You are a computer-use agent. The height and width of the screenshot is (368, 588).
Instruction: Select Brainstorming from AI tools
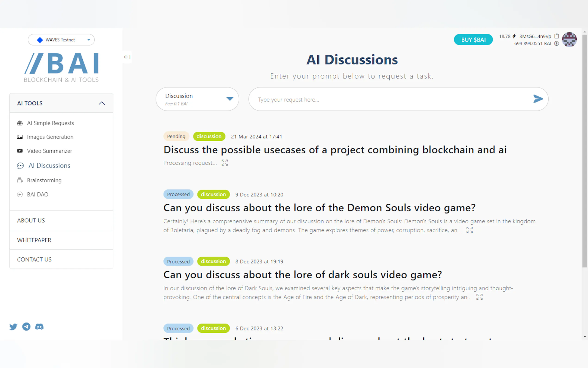click(x=44, y=180)
